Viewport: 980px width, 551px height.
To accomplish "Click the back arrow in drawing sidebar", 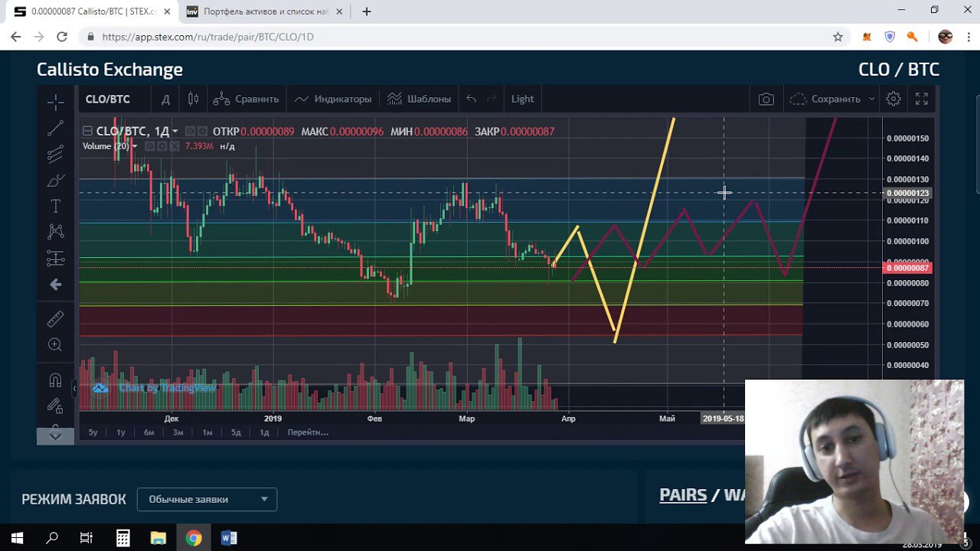I will [55, 285].
